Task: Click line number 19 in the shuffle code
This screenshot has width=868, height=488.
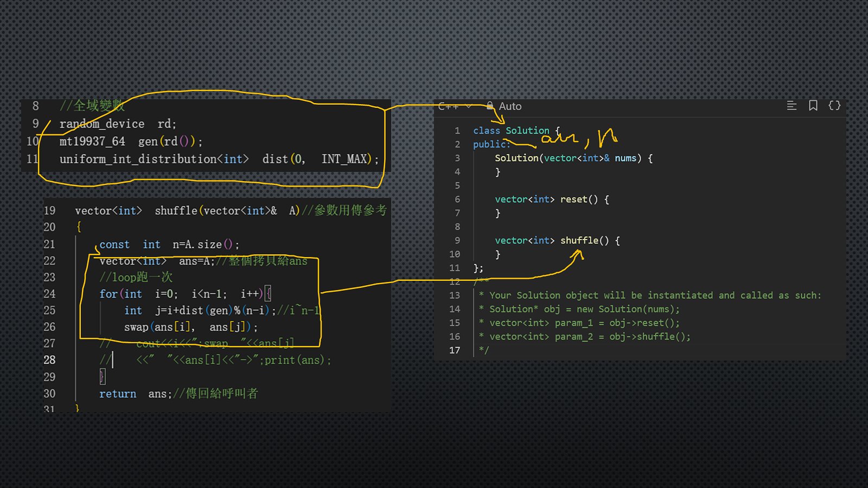Action: pyautogui.click(x=49, y=210)
